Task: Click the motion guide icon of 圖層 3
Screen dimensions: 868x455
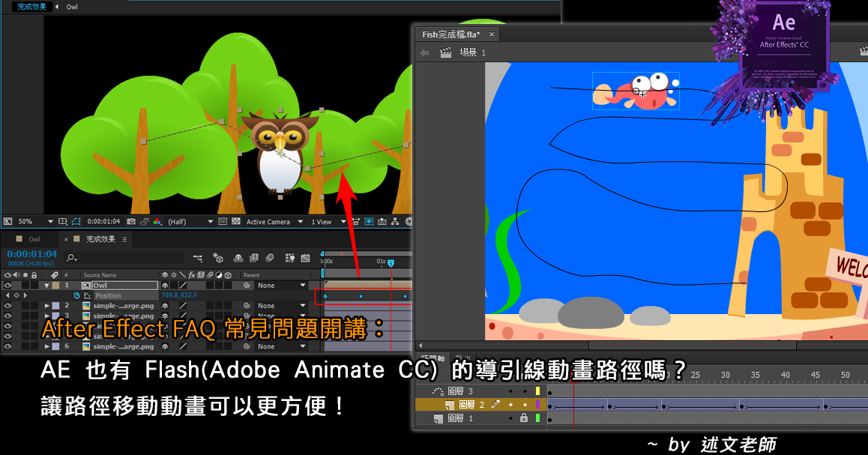Action: pyautogui.click(x=438, y=391)
